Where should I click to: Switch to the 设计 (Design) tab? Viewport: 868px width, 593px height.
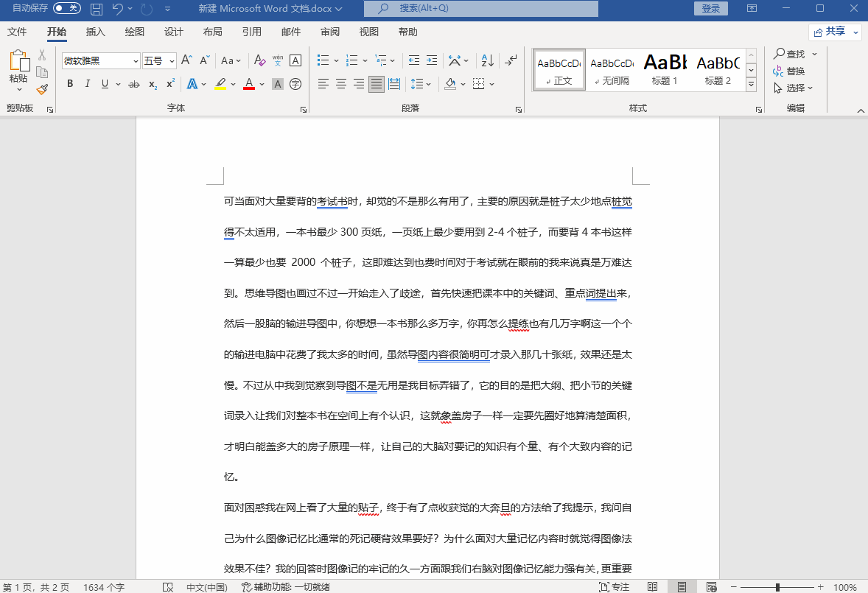pos(173,32)
